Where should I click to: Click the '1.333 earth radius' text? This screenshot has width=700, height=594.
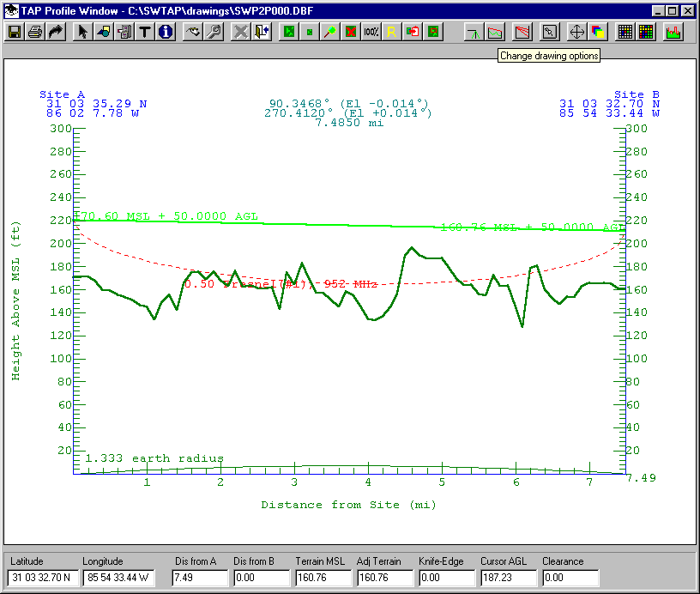pos(154,458)
